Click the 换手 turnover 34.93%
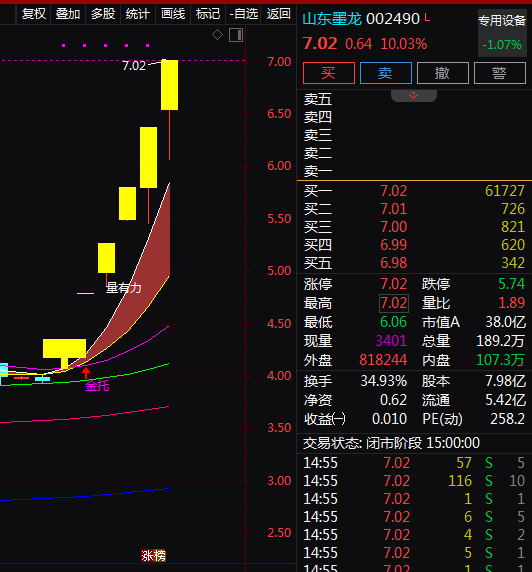This screenshot has height=572, width=532. (x=383, y=381)
